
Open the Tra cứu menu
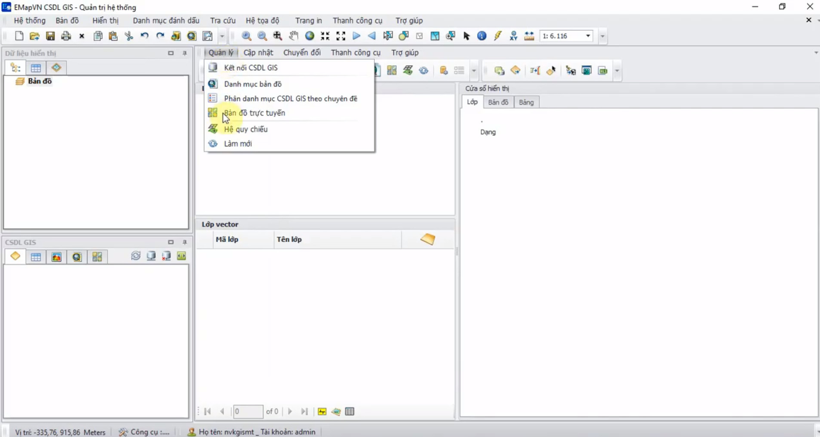pos(223,20)
